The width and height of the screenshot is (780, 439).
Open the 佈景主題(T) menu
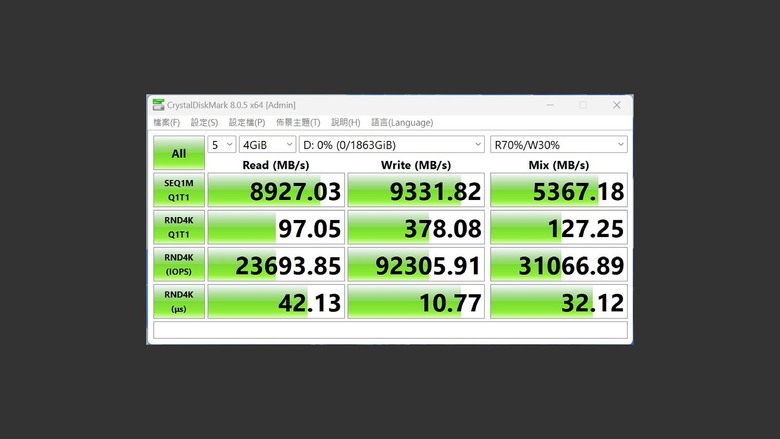coord(298,122)
